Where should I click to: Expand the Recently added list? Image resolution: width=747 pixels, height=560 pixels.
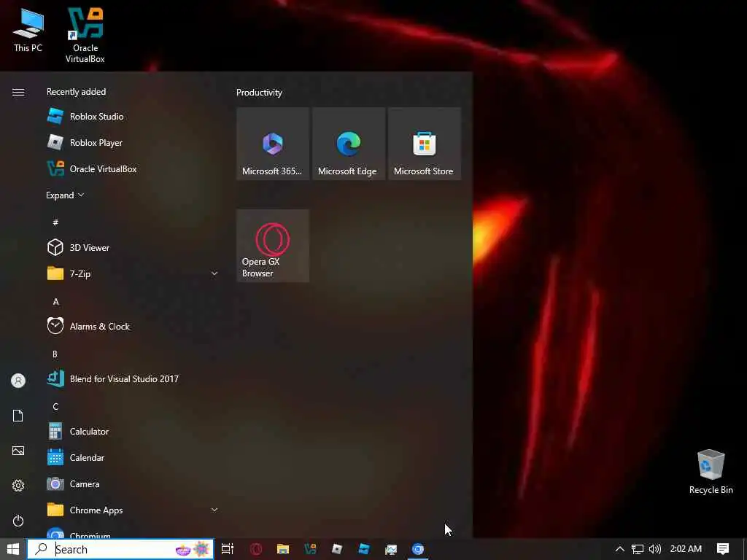(x=65, y=195)
